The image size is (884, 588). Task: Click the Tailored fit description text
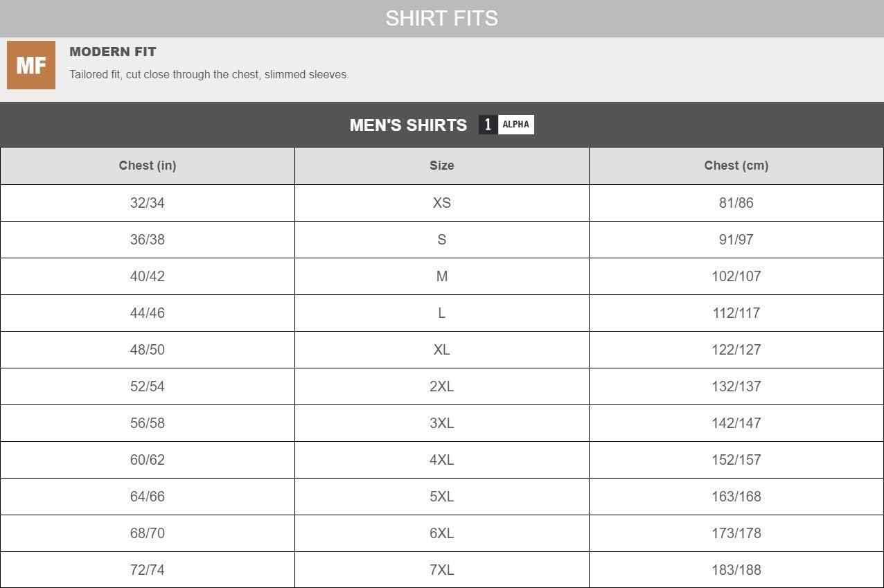tap(209, 75)
